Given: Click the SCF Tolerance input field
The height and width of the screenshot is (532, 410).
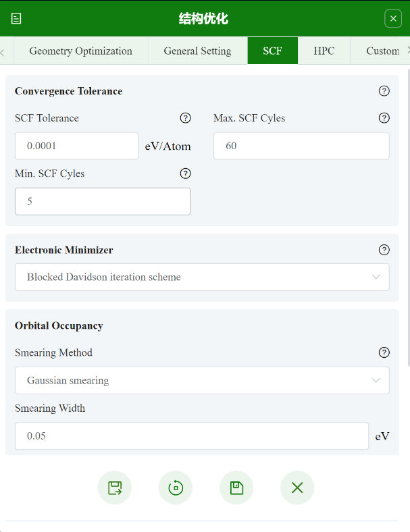Looking at the screenshot, I should (76, 146).
